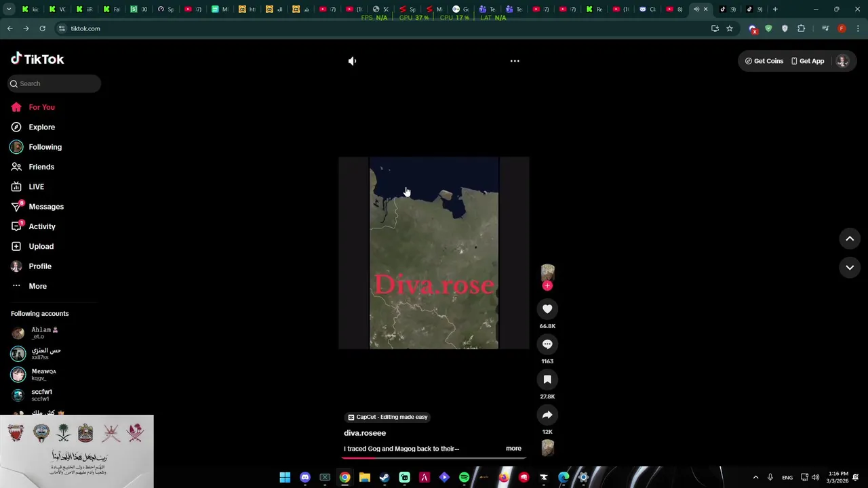
Task: Open Discord from the taskbar
Action: coord(305,477)
